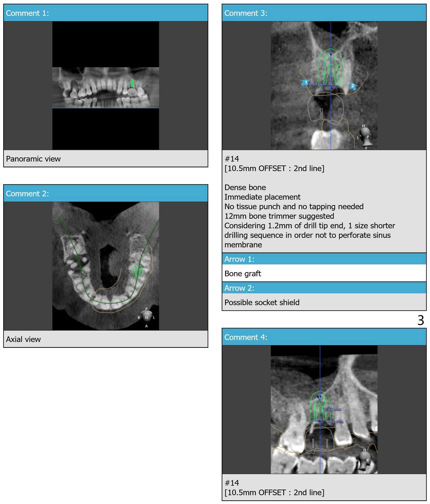
Task: Click blue arrow marker 1 on cross-section
Action: pos(305,83)
